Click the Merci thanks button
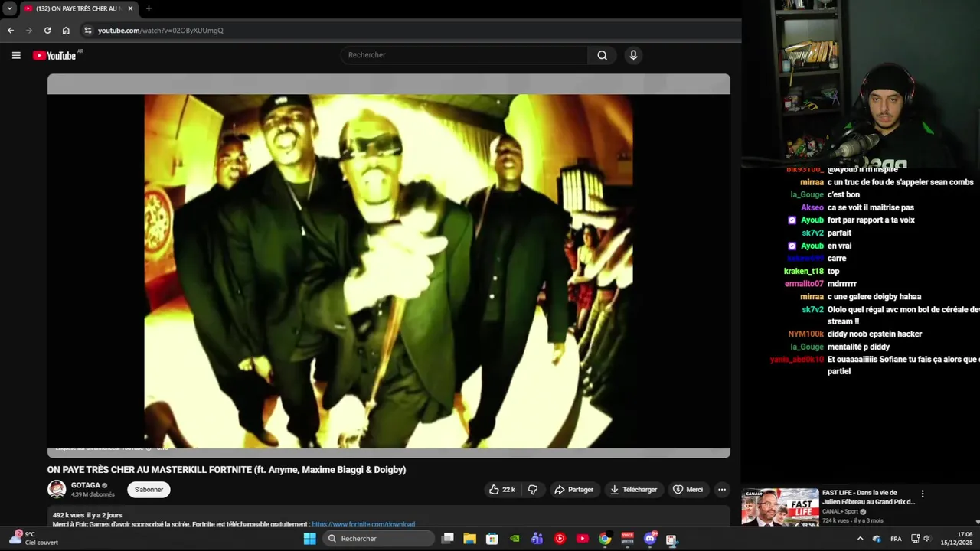980x551 pixels. click(688, 490)
